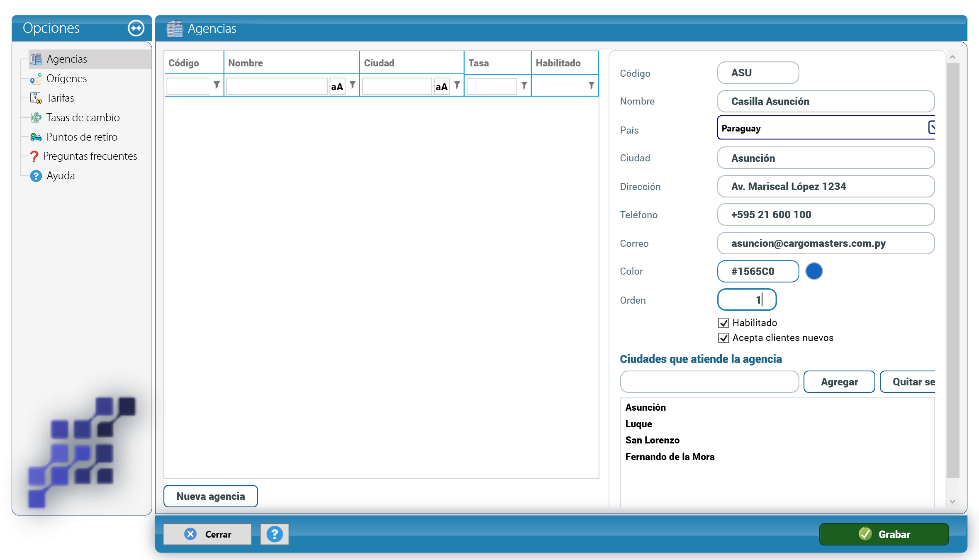Open the Ayuda item in the sidebar
979x560 pixels.
[61, 176]
